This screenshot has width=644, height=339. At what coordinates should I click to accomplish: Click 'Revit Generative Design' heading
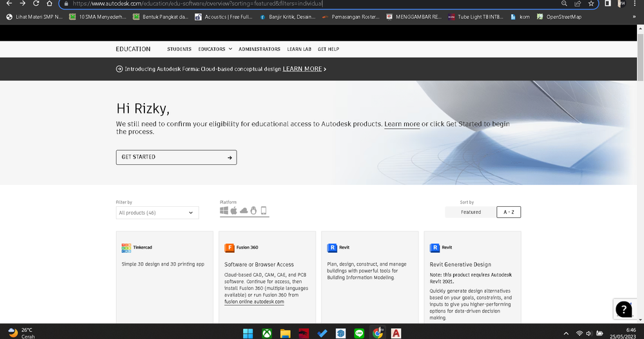pos(460,265)
